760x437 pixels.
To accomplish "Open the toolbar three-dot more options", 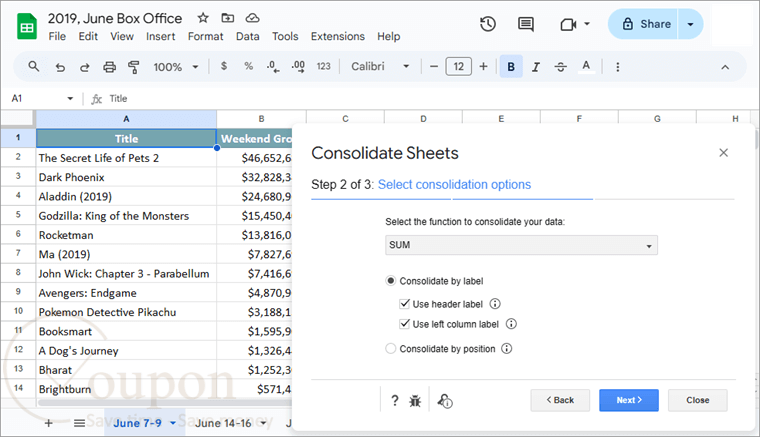I will [x=618, y=67].
